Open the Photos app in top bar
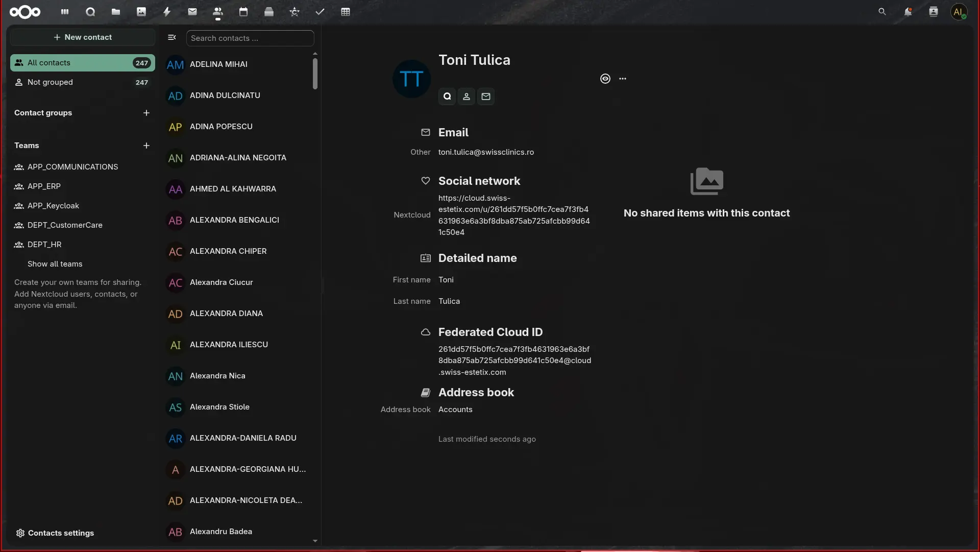Viewport: 980px width, 552px height. [x=141, y=12]
